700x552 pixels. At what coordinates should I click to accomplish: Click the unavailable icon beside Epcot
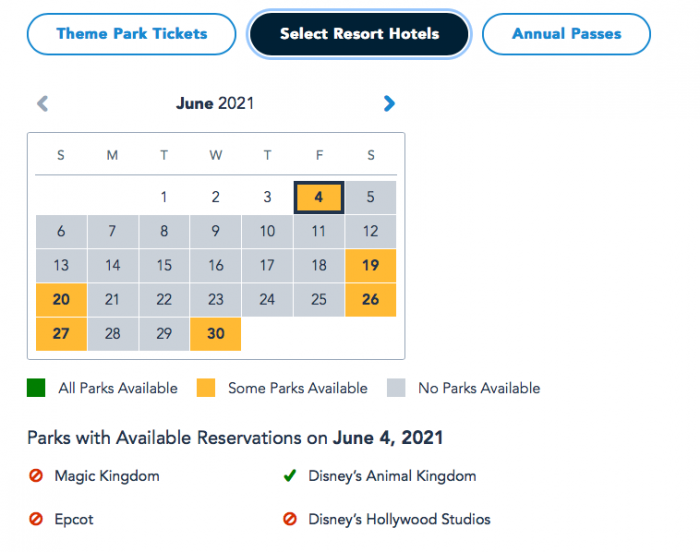click(x=36, y=519)
